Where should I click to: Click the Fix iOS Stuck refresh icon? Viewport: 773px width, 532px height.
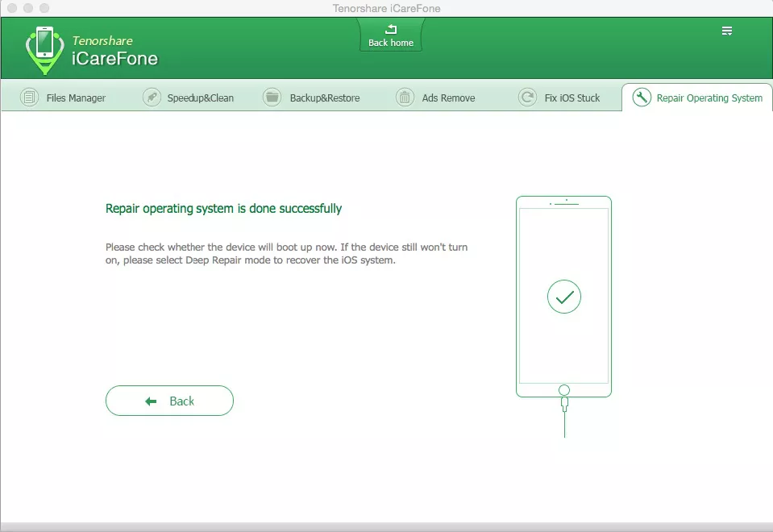(527, 98)
